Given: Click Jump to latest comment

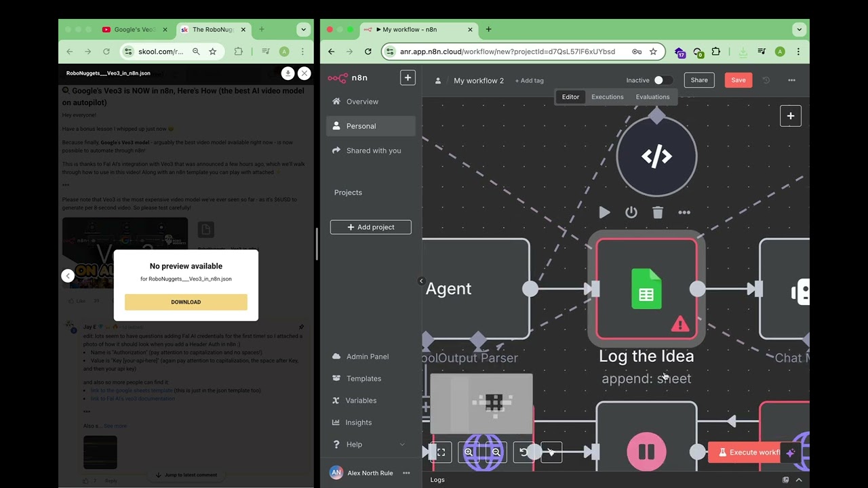Looking at the screenshot, I should click(x=186, y=475).
